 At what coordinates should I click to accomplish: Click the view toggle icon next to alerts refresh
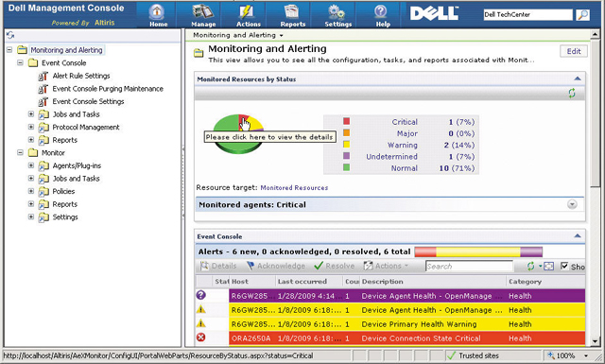point(548,266)
